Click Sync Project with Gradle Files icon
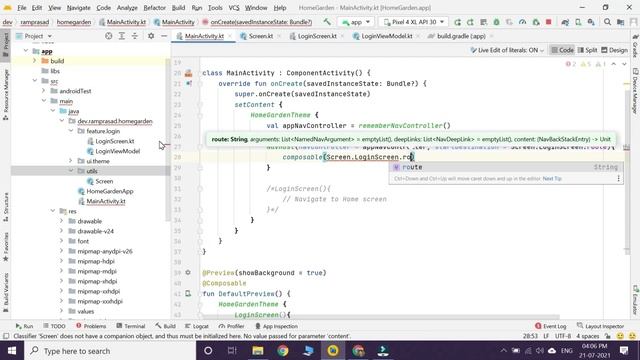 (x=565, y=22)
